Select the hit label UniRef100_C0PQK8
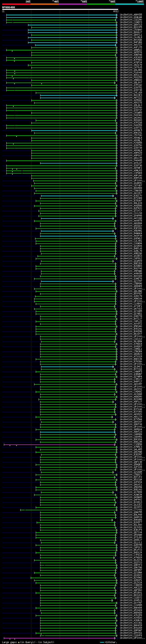146x644 pixels. click(x=131, y=173)
